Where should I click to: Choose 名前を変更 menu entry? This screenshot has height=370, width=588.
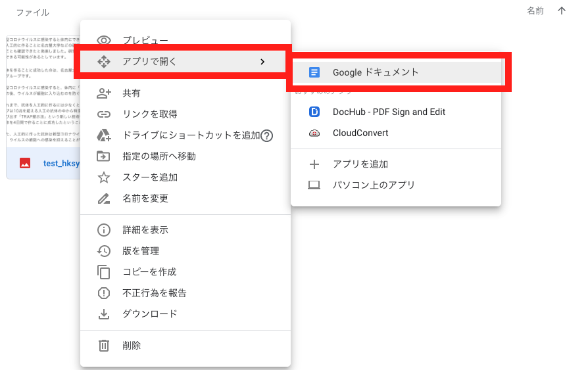point(185,198)
